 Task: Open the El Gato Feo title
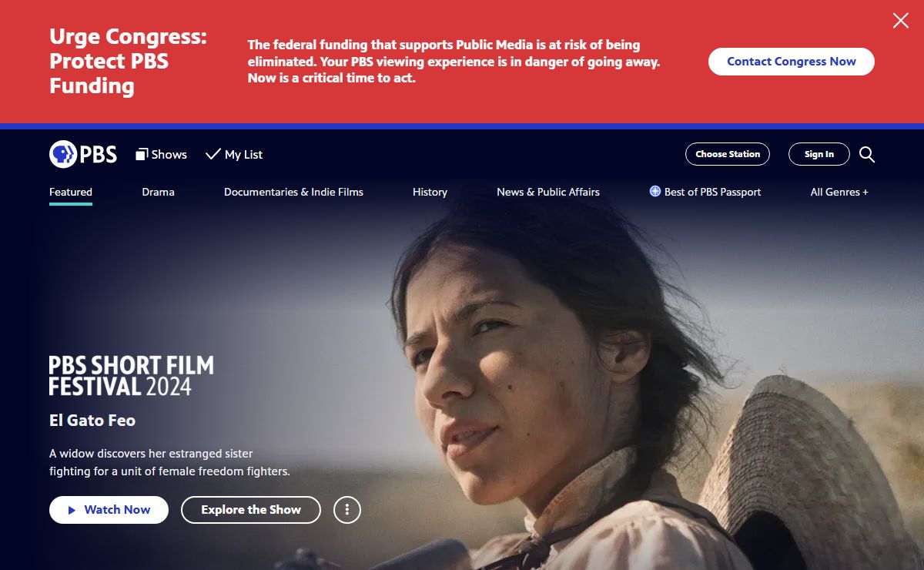coord(92,421)
